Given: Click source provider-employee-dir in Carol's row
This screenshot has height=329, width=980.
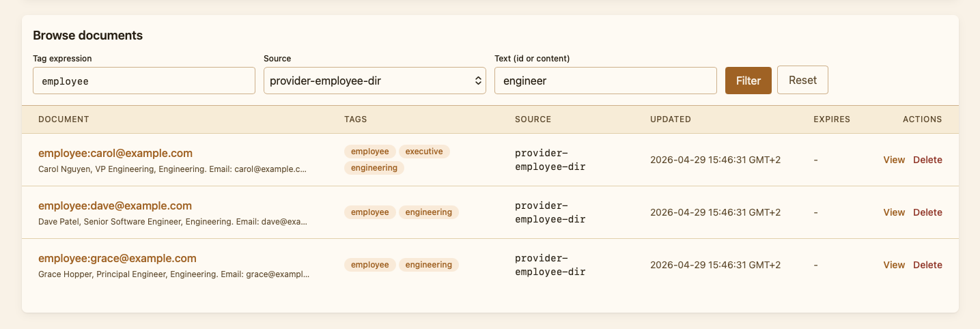Looking at the screenshot, I should [x=550, y=160].
